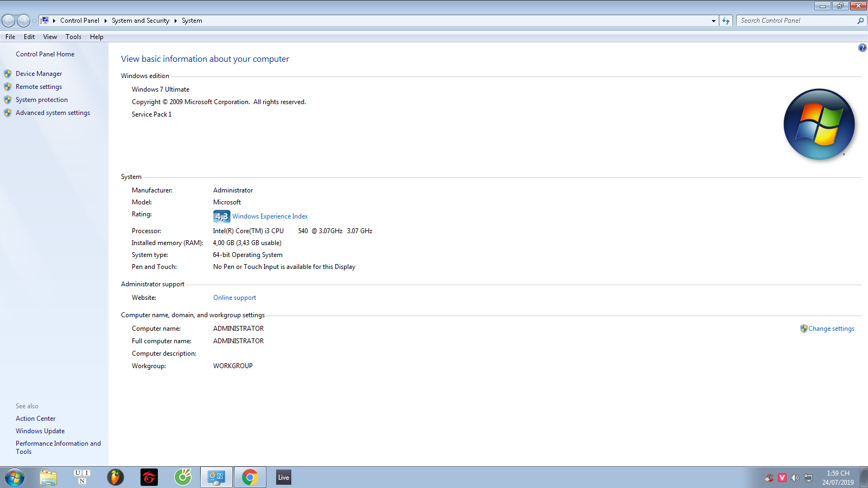Click Change settings for computer name
Image resolution: width=868 pixels, height=488 pixels.
click(831, 329)
